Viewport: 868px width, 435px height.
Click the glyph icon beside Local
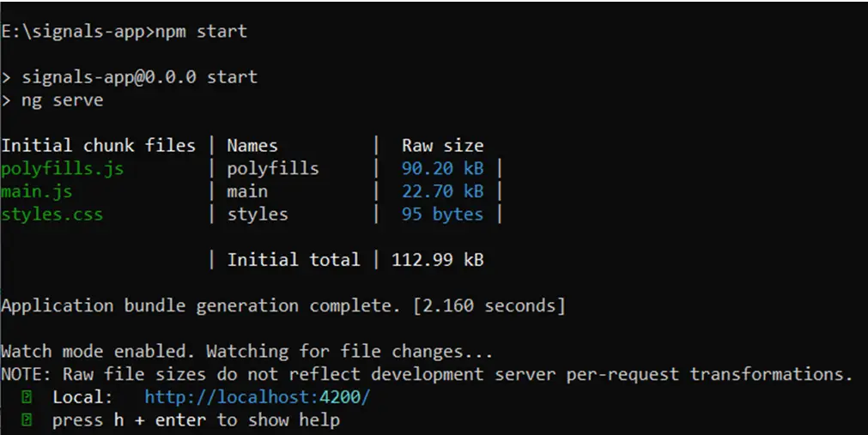coord(27,397)
